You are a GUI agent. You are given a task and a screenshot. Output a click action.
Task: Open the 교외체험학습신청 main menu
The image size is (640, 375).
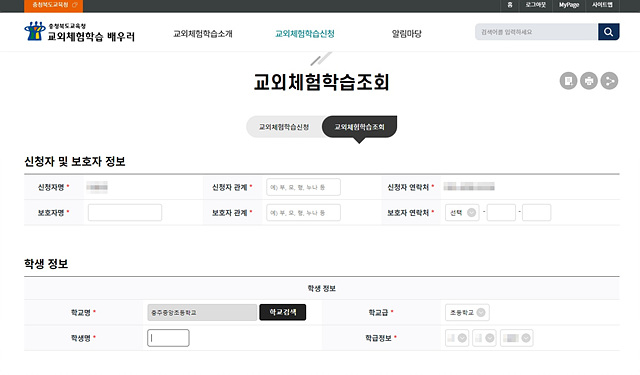[305, 34]
